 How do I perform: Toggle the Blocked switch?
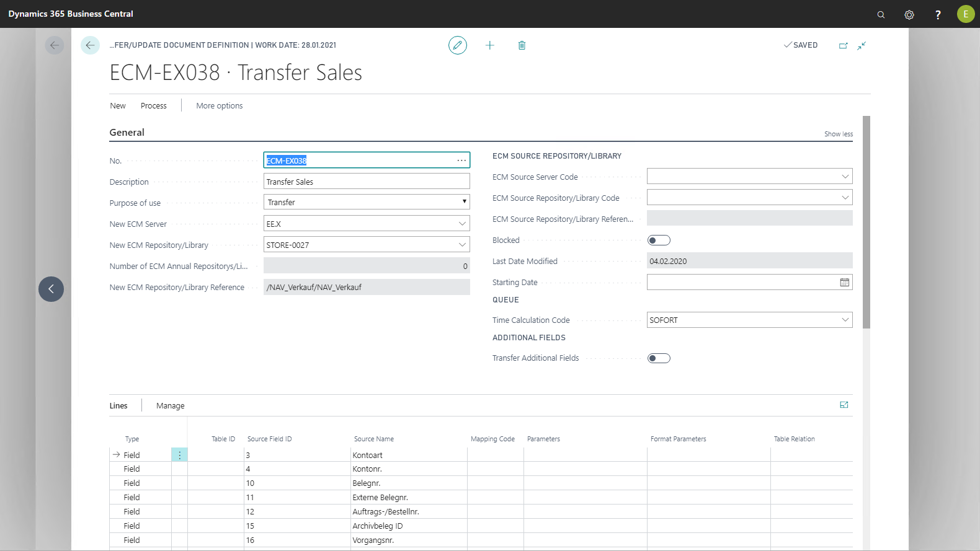[659, 240]
